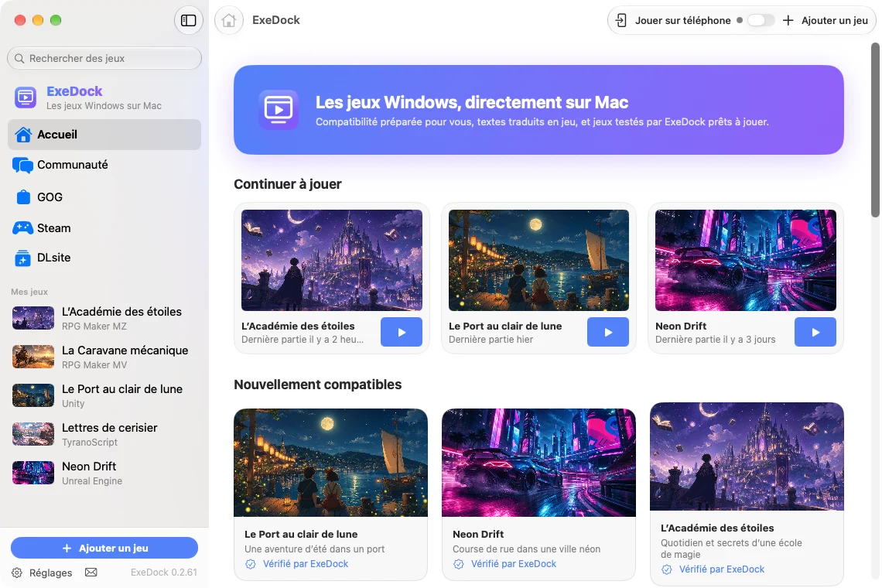Click the GOG bag icon
The width and height of the screenshot is (882, 588).
23,197
